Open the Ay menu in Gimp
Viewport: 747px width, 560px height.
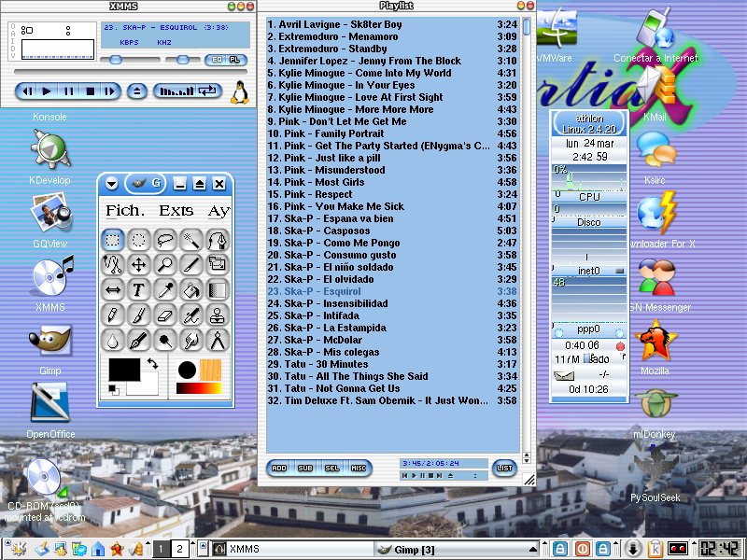(218, 211)
